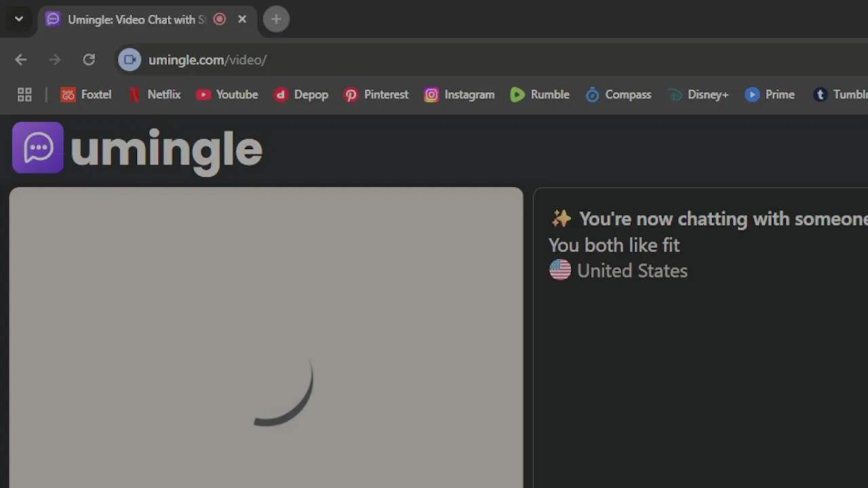The height and width of the screenshot is (488, 868).
Task: Click the loading stranger video panel
Action: 266,338
